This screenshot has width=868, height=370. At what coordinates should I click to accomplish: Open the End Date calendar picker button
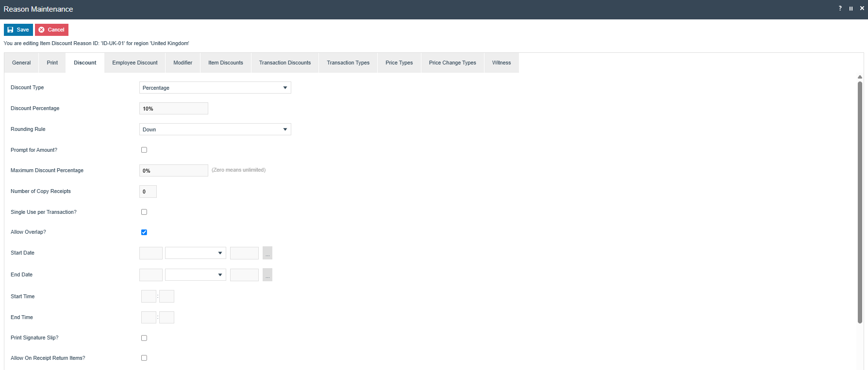pyautogui.click(x=267, y=275)
